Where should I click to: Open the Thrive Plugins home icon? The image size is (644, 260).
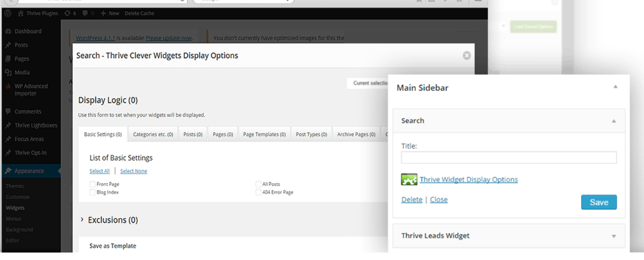(x=21, y=13)
